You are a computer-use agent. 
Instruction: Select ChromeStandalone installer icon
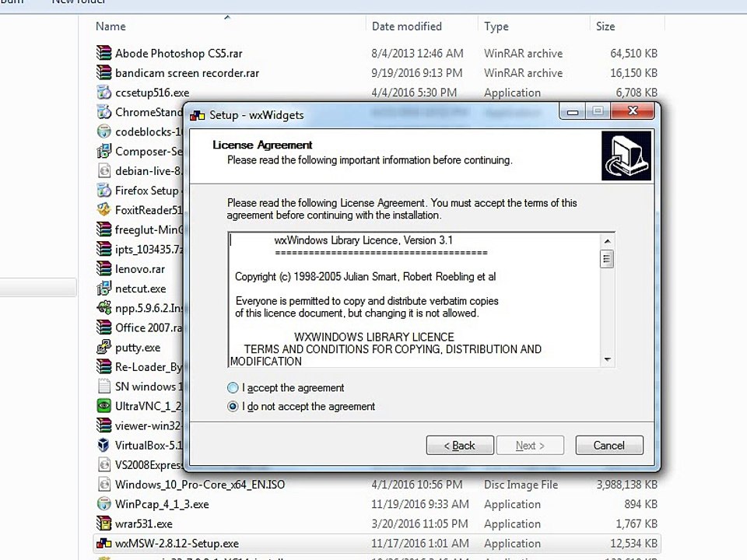tap(103, 112)
